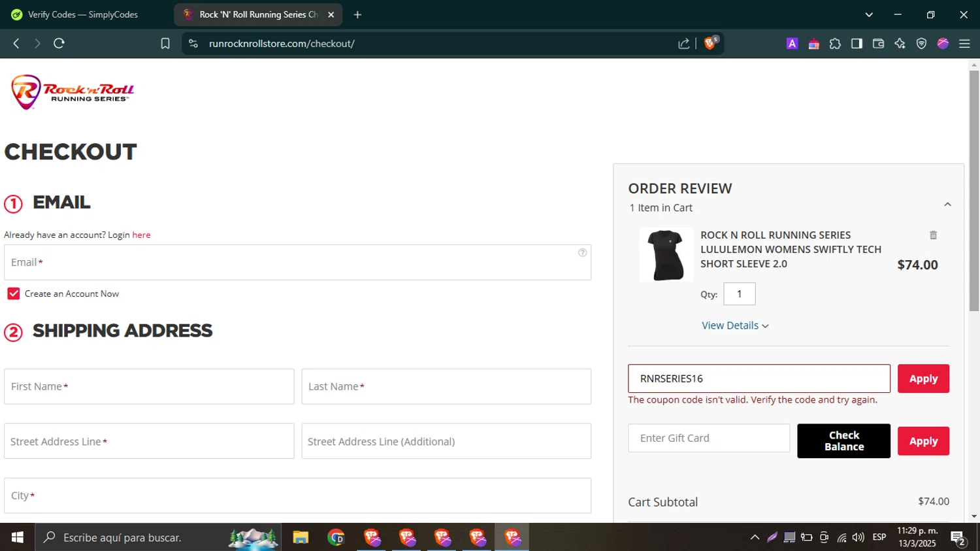980x551 pixels.
Task: Open the extensions puzzle-piece menu
Action: tap(835, 43)
